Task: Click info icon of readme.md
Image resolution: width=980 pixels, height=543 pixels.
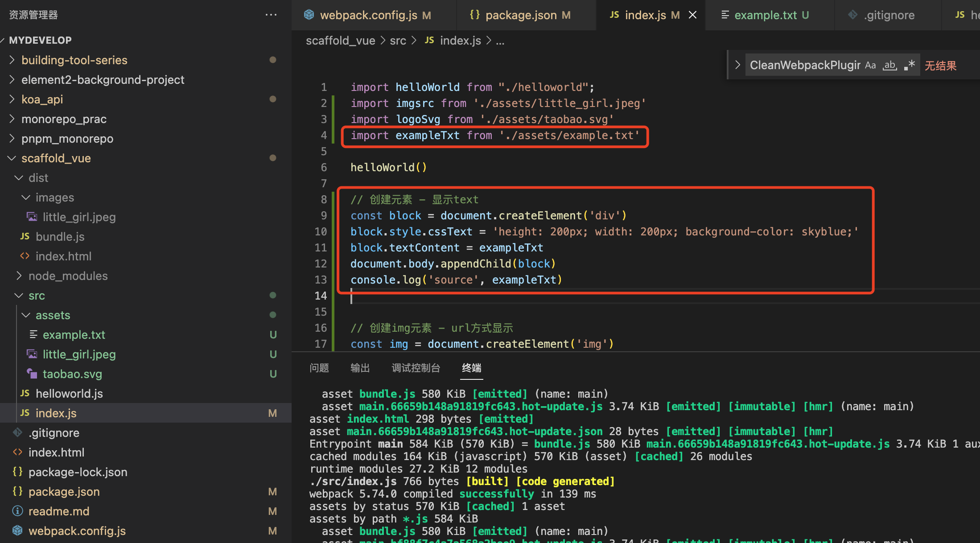Action: click(18, 511)
